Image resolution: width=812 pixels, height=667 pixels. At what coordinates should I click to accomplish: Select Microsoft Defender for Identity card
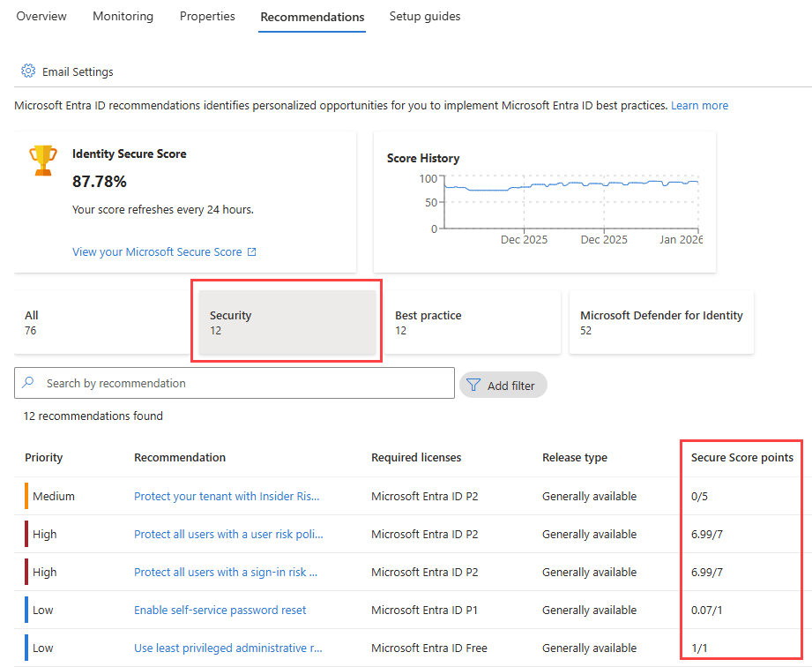tap(661, 322)
